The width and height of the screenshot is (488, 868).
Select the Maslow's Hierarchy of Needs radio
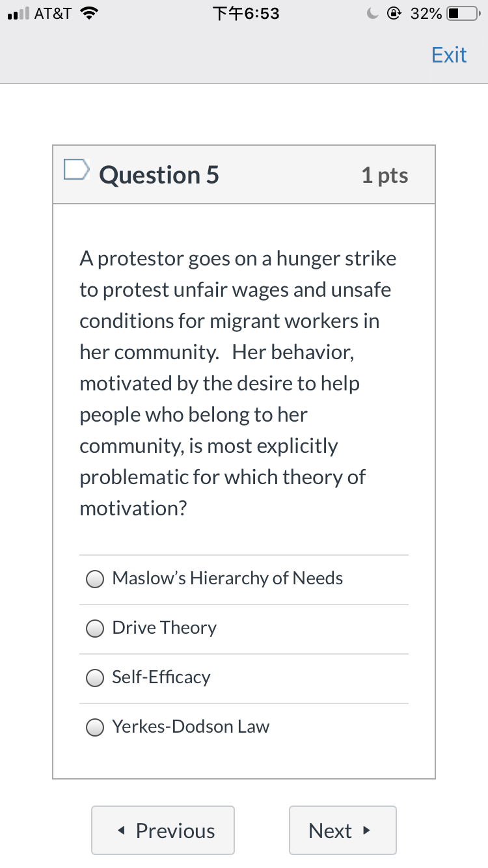(96, 579)
